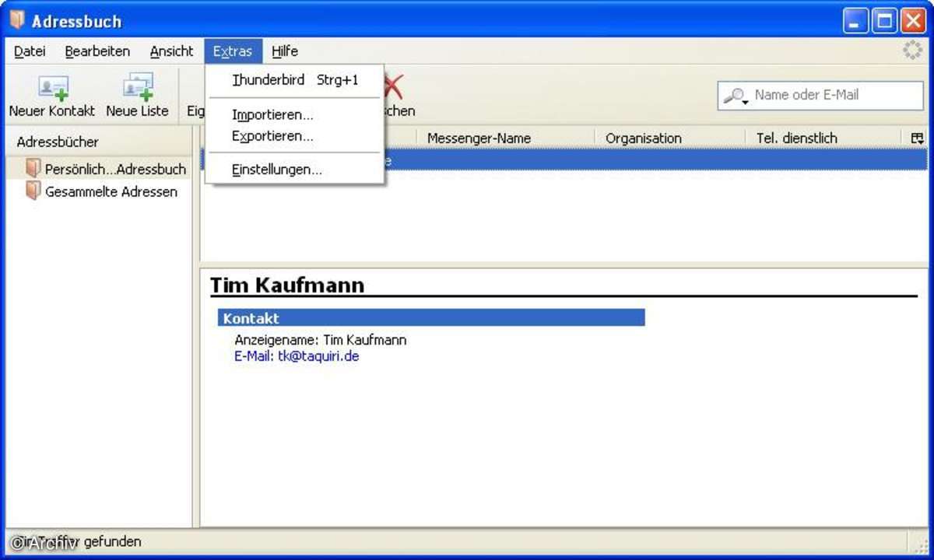Select Gesammelte Adressen in tree
The width and height of the screenshot is (934, 560).
(98, 191)
